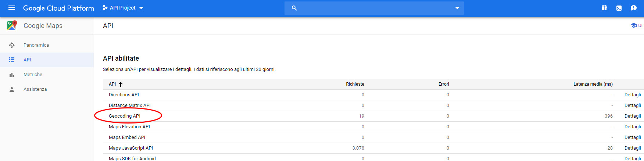Screen dimensions: 644x161
Task: Open the Maps SDK for Android row
Action: click(373, 158)
